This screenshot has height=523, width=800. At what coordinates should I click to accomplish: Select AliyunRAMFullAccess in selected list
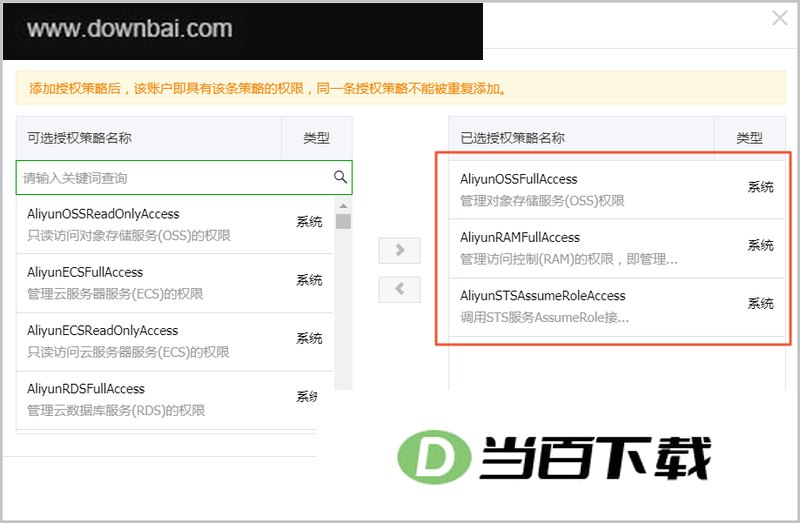click(616, 248)
